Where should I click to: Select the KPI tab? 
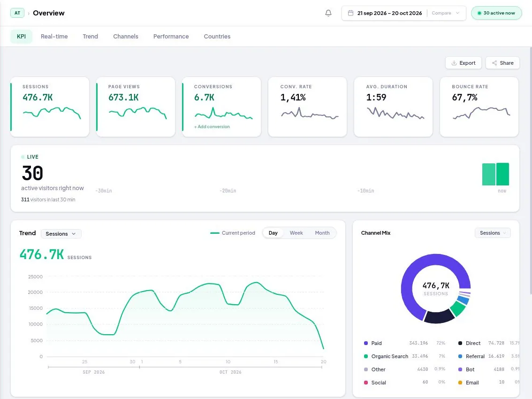click(22, 36)
